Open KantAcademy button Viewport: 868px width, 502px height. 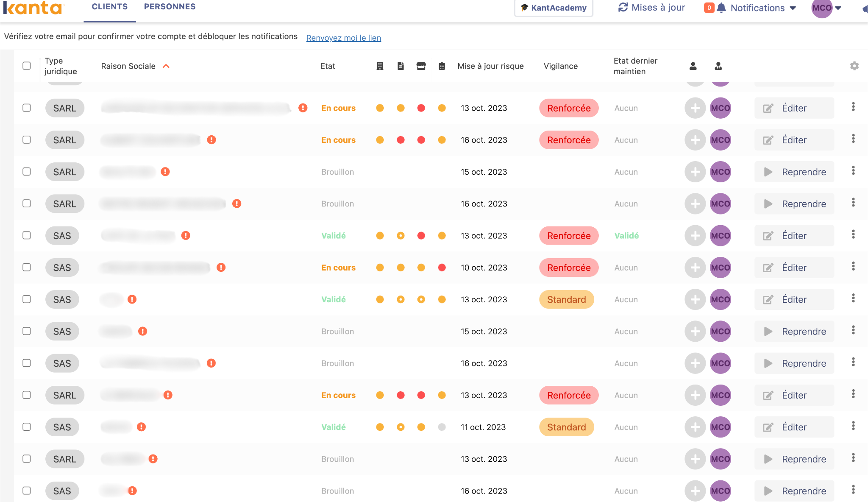click(x=554, y=8)
